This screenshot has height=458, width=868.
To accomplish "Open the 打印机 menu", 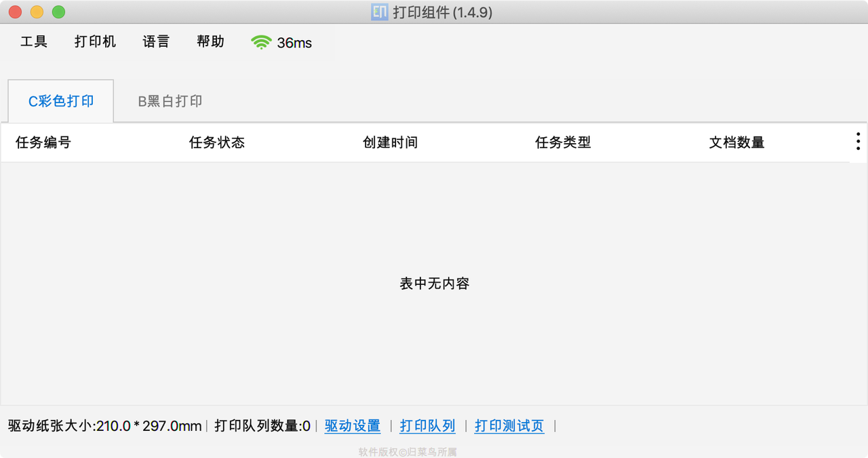I will 95,41.
